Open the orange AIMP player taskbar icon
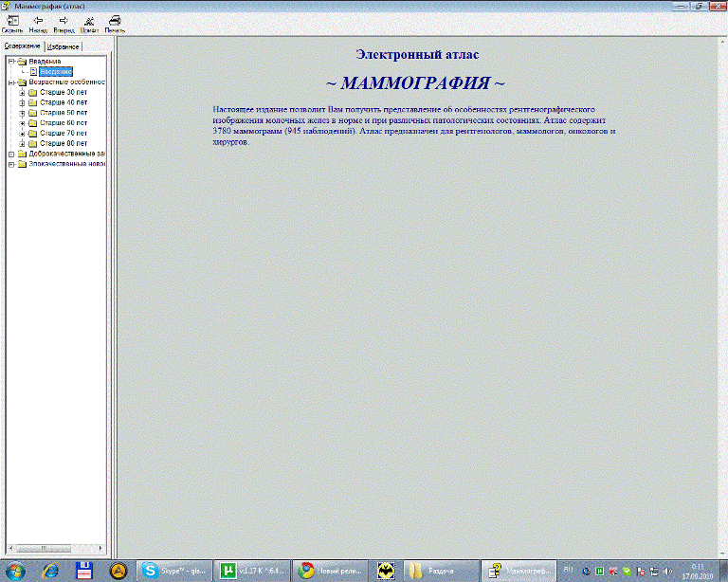This screenshot has width=728, height=582. (118, 571)
